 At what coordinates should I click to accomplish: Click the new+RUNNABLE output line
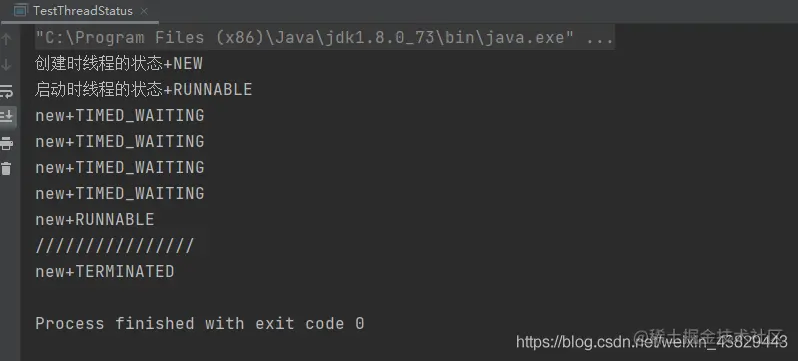(x=95, y=219)
